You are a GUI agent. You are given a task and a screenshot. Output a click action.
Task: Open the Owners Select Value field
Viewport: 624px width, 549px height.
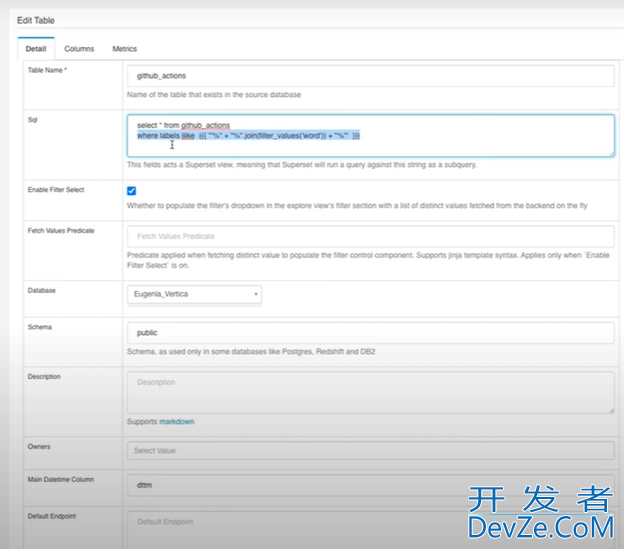(370, 450)
